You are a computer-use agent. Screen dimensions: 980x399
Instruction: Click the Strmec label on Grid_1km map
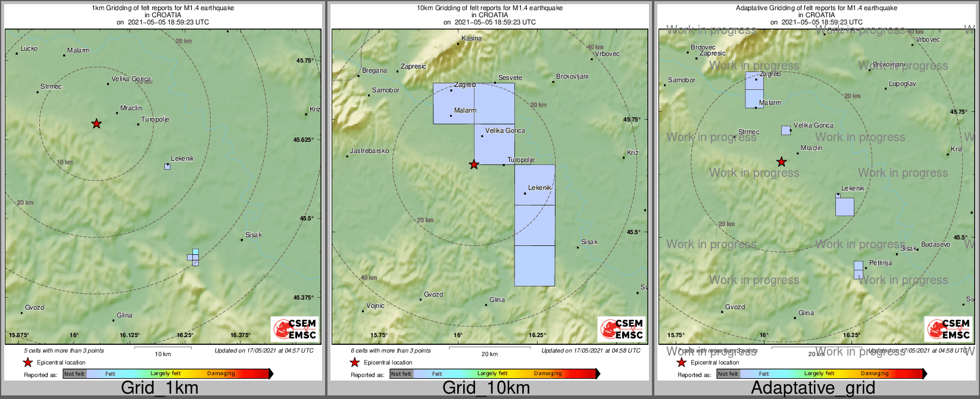pos(51,86)
